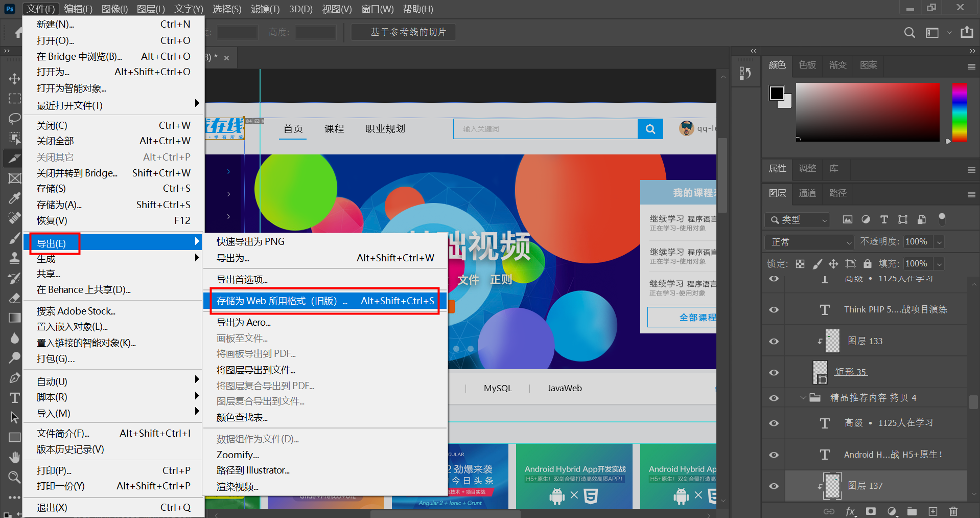Select the Gradient tool
980x518 pixels.
14,318
